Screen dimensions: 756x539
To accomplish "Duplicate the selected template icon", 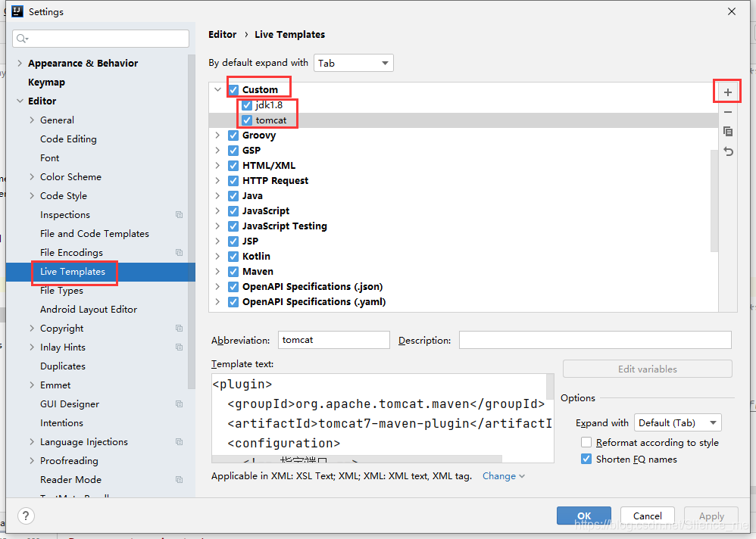I will tap(727, 132).
